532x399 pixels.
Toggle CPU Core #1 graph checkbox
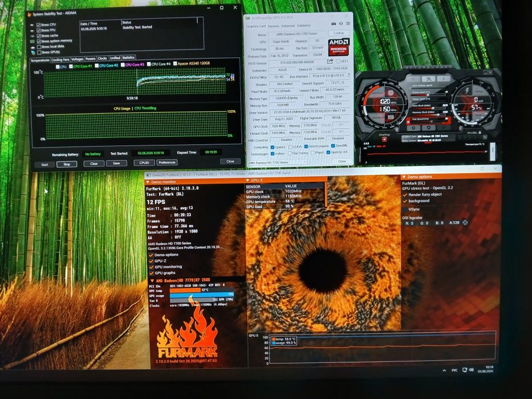point(71,67)
